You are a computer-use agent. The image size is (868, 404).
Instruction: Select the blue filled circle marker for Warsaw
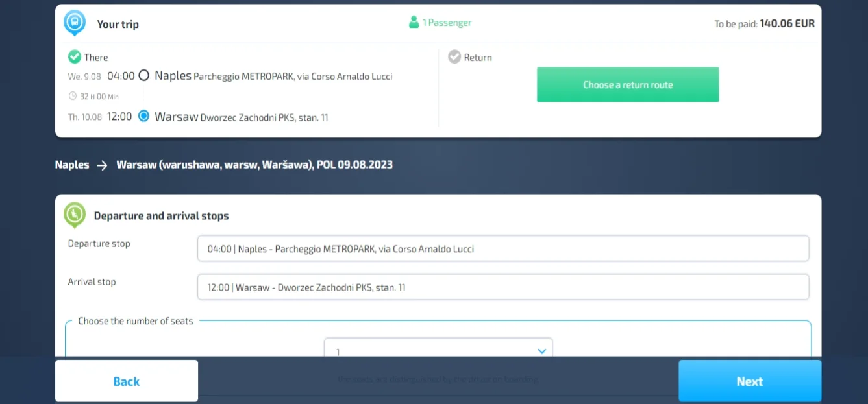[x=144, y=116]
